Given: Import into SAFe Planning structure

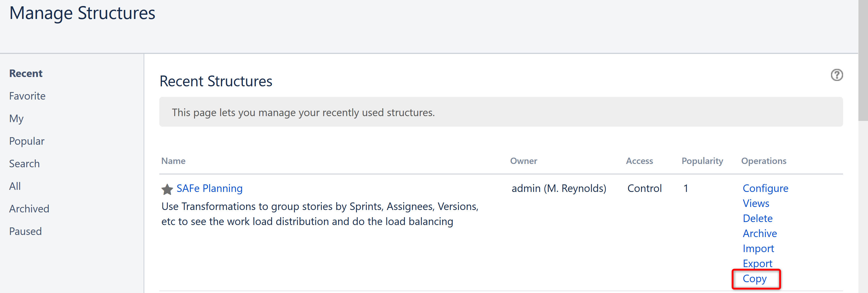Looking at the screenshot, I should 759,248.
